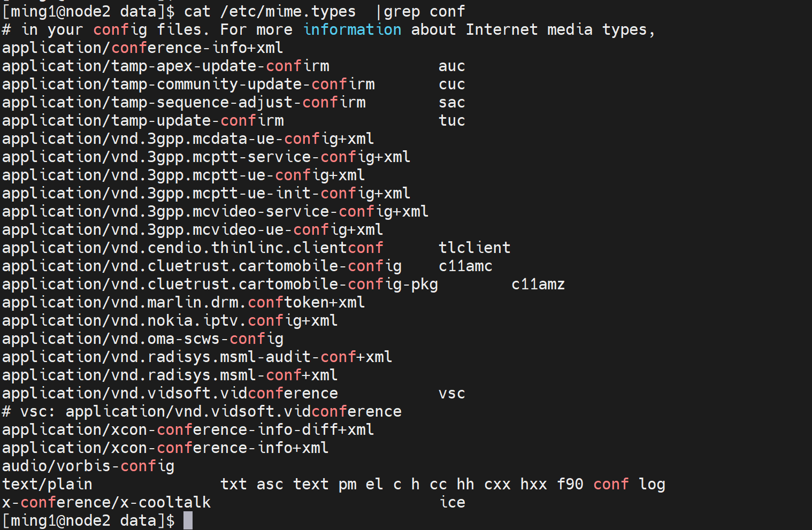Image resolution: width=812 pixels, height=530 pixels.
Task: Click the cursor block at the last prompt
Action: pyautogui.click(x=188, y=520)
